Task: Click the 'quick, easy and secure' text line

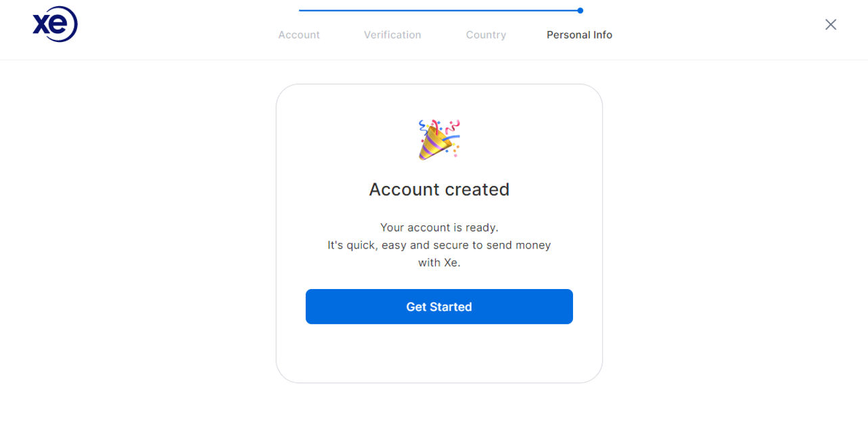Action: click(x=439, y=245)
